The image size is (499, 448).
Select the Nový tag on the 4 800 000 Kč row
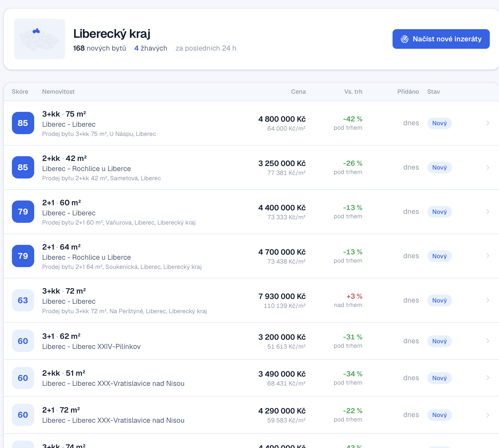[440, 123]
